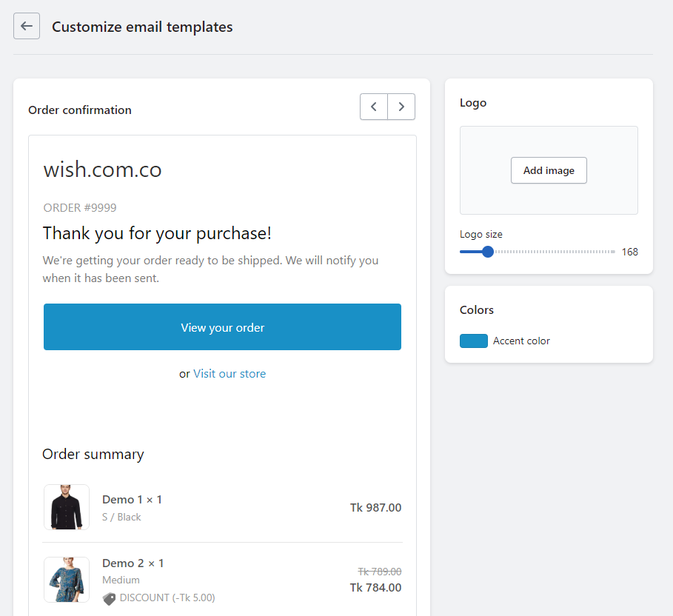
Task: Click the Demo 1 black shirt thumbnail
Action: click(67, 507)
